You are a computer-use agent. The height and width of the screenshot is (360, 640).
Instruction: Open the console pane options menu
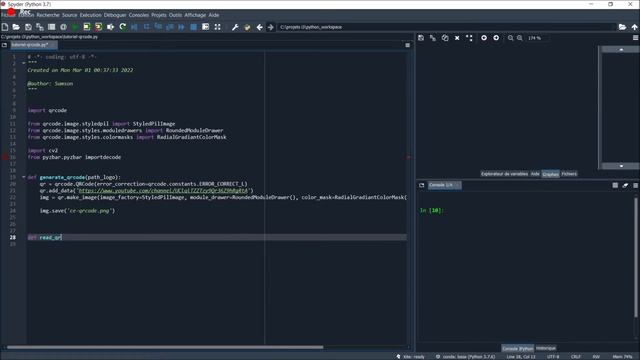pos(636,185)
